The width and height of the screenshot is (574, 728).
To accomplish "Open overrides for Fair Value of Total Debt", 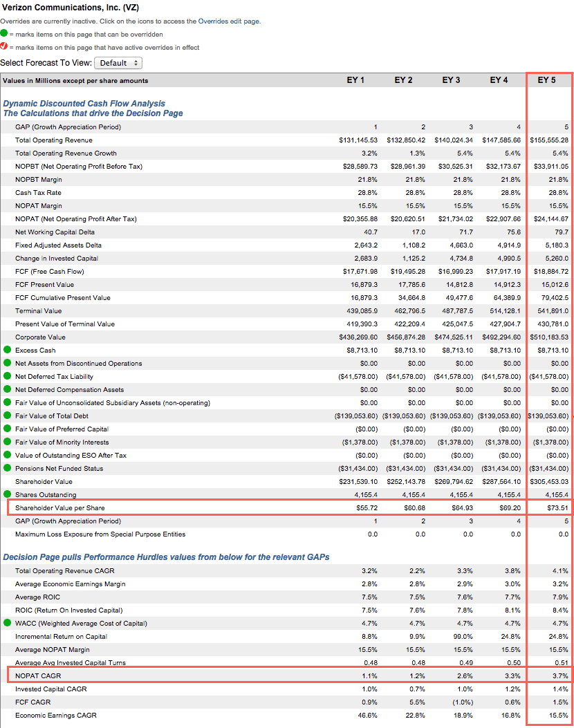I will point(7,416).
